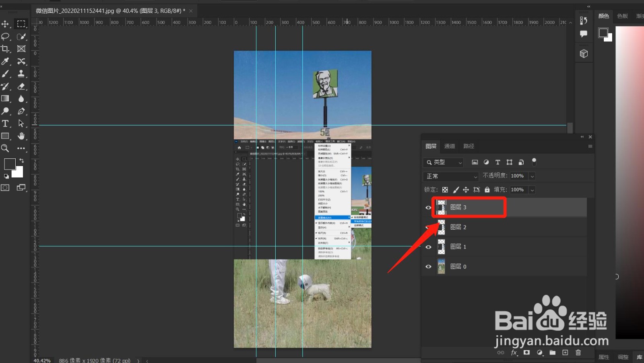This screenshot has width=644, height=363.
Task: Select the Zoom tool
Action: 5,148
